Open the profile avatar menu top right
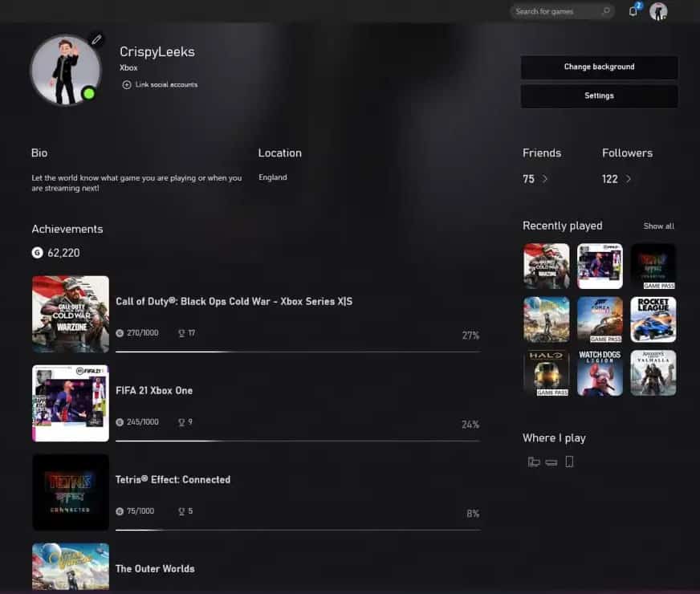The width and height of the screenshot is (700, 594). pos(658,11)
